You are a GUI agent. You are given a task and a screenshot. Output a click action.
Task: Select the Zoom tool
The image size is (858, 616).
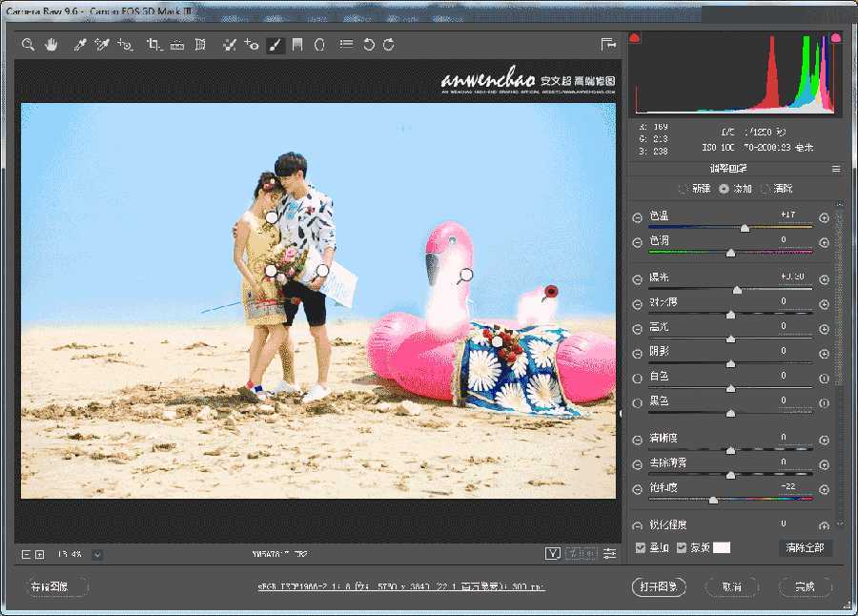pos(30,44)
